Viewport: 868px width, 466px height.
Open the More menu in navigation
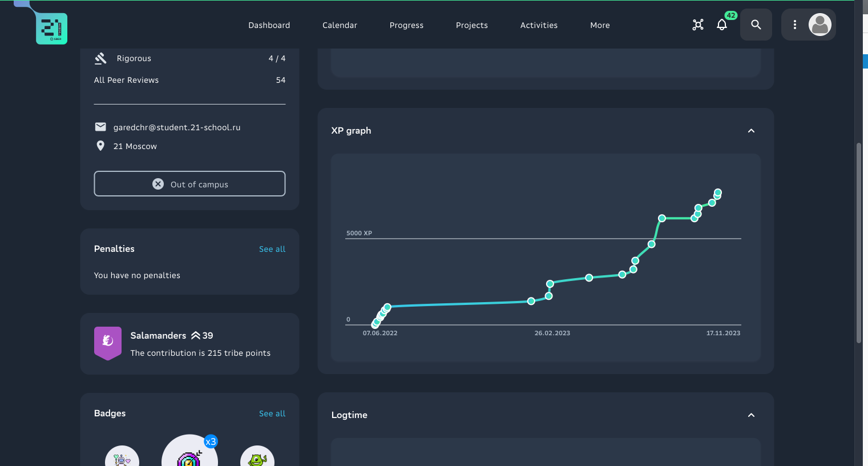(x=600, y=25)
